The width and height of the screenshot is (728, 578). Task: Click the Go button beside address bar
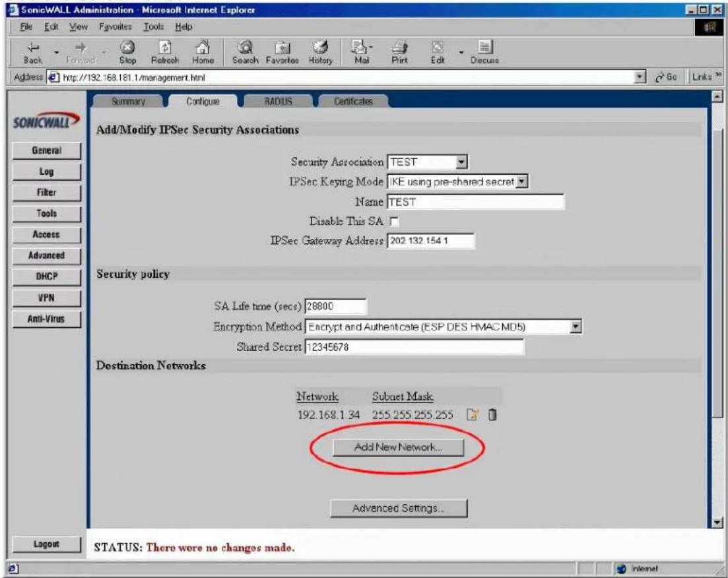click(x=666, y=78)
